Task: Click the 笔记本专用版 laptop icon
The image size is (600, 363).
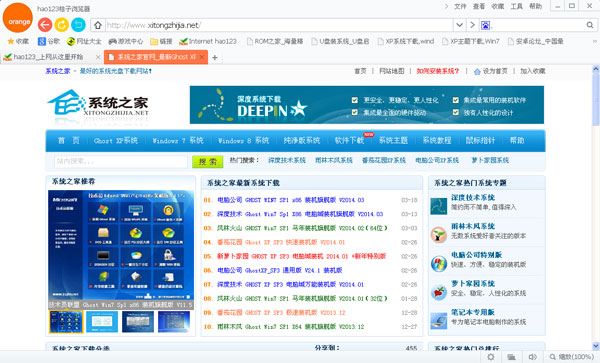Action: pos(438,321)
